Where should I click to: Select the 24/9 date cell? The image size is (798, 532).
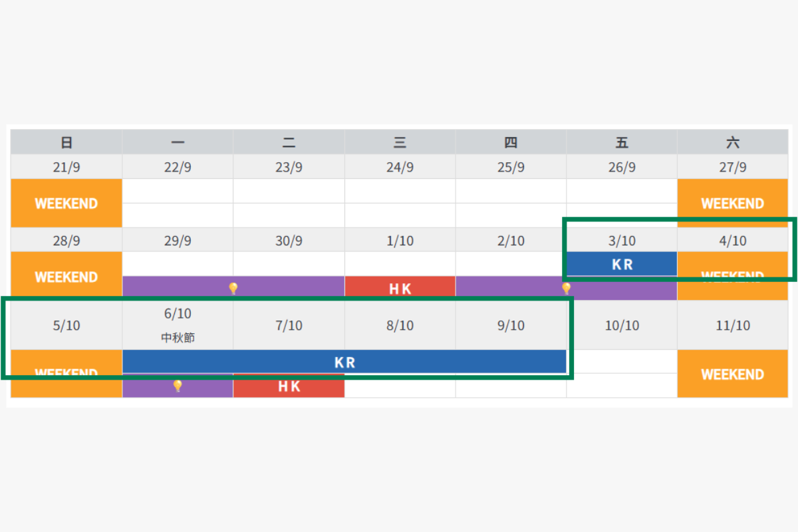click(x=400, y=168)
